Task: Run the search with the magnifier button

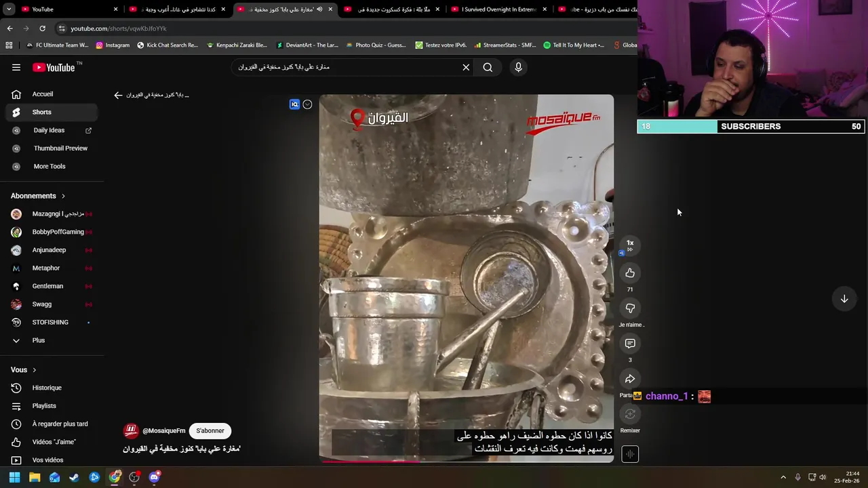Action: coord(488,67)
